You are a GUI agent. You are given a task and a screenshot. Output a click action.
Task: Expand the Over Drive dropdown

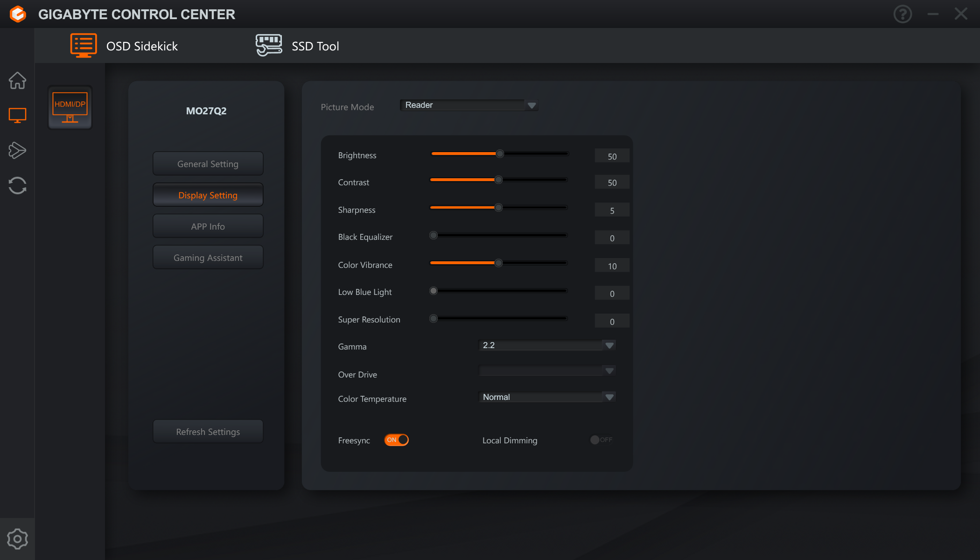coord(547,371)
